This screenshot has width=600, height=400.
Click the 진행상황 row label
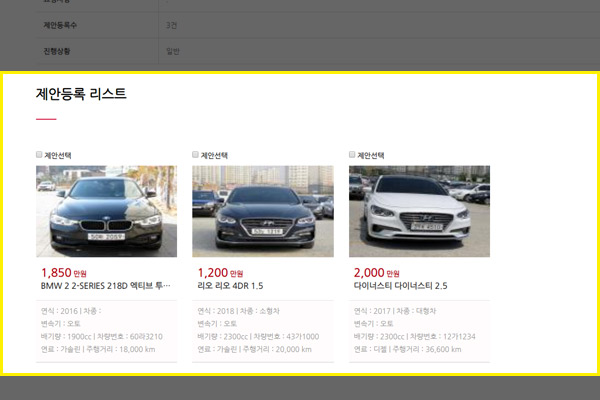pyautogui.click(x=62, y=50)
